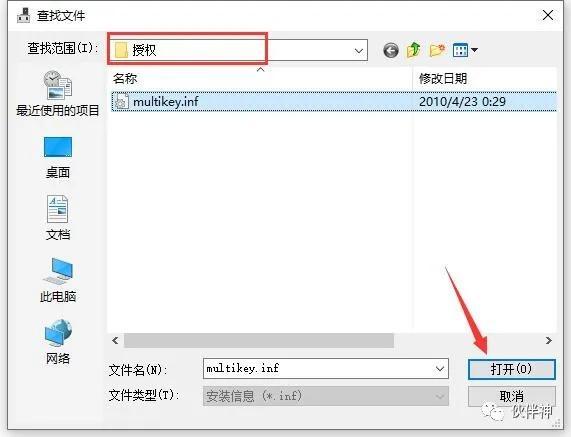571x437 pixels.
Task: Open the view menu icon
Action: pos(461,50)
